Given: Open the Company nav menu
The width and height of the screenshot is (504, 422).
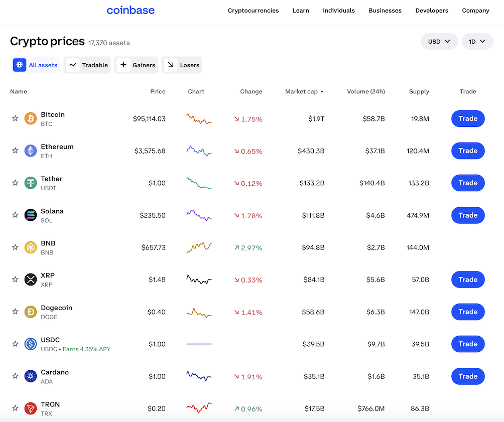Looking at the screenshot, I should tap(475, 11).
